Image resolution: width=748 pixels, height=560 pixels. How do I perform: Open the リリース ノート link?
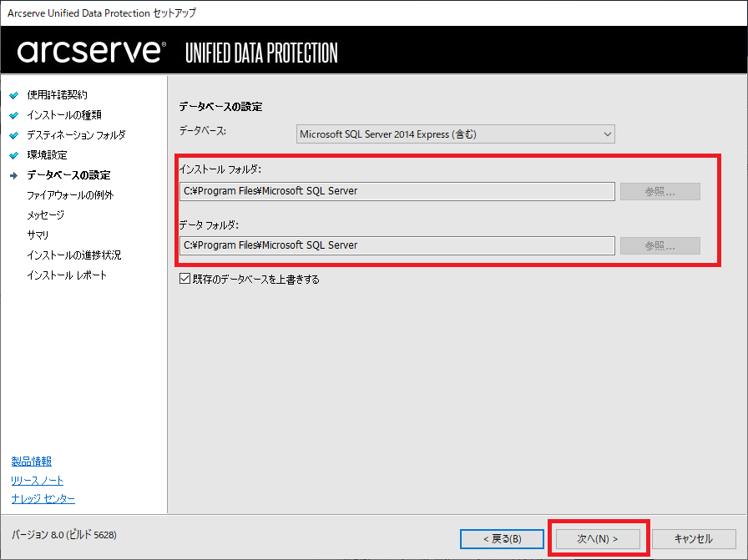coord(38,481)
